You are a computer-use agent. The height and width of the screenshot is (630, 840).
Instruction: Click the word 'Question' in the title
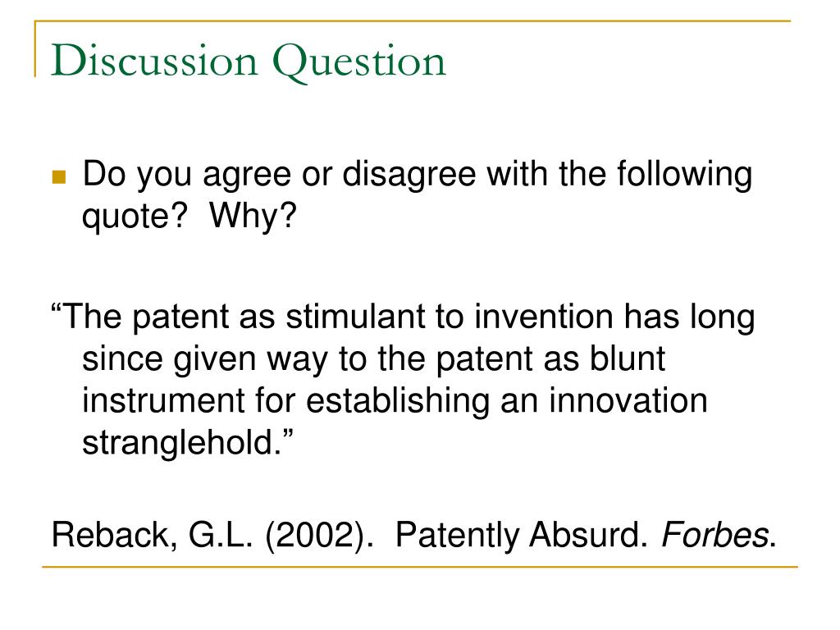(359, 63)
